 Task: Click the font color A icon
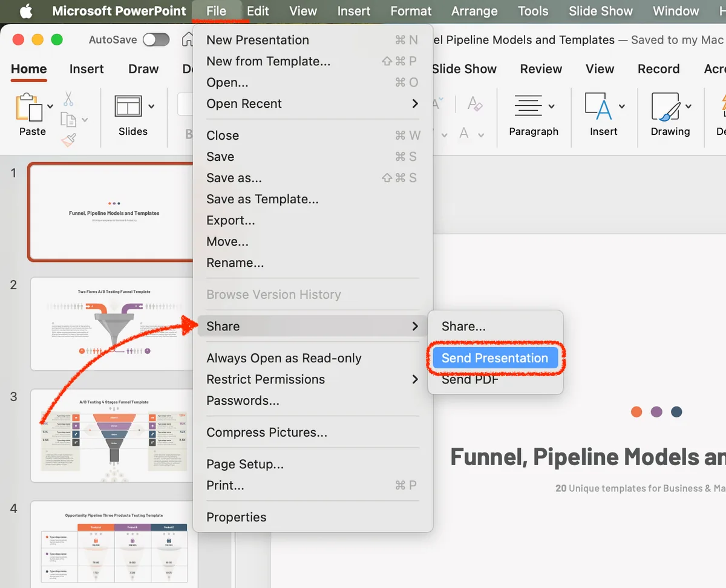(464, 133)
